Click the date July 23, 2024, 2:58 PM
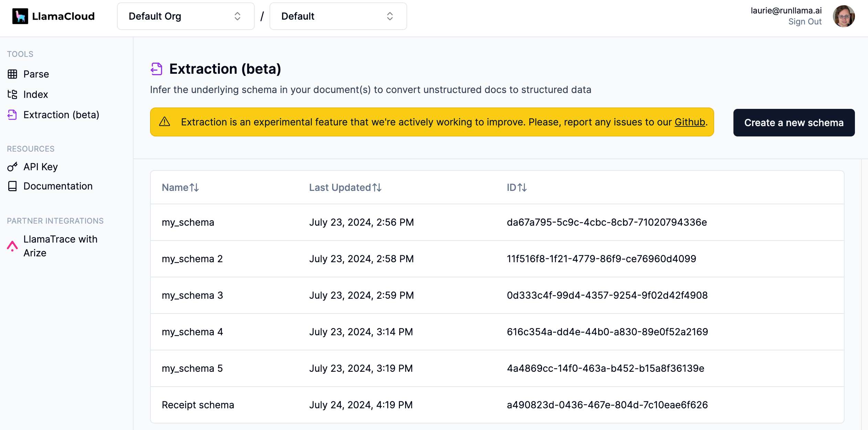The image size is (868, 430). pos(361,259)
